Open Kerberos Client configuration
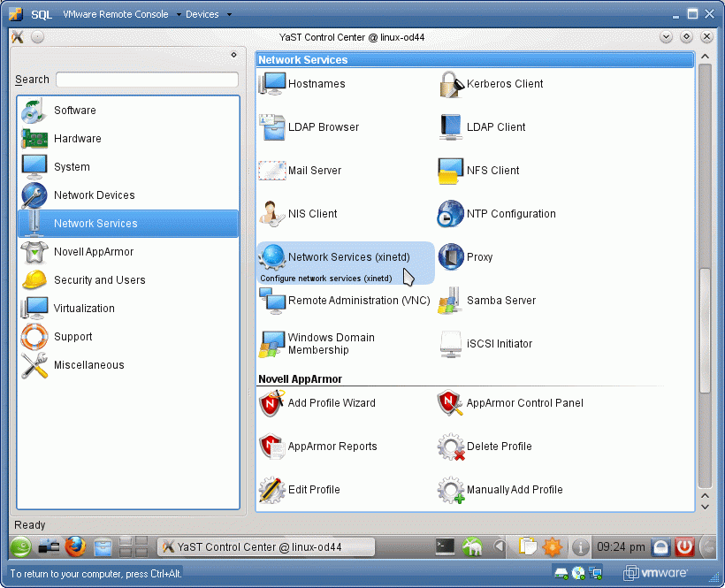This screenshot has height=588, width=725. pyautogui.click(x=491, y=84)
